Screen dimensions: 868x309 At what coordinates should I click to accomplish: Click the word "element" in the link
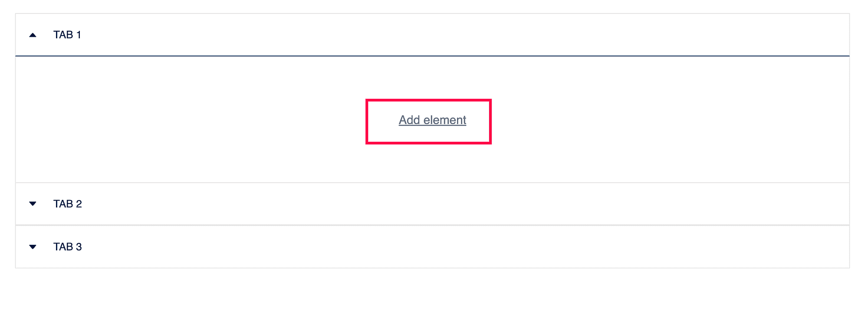tap(445, 120)
